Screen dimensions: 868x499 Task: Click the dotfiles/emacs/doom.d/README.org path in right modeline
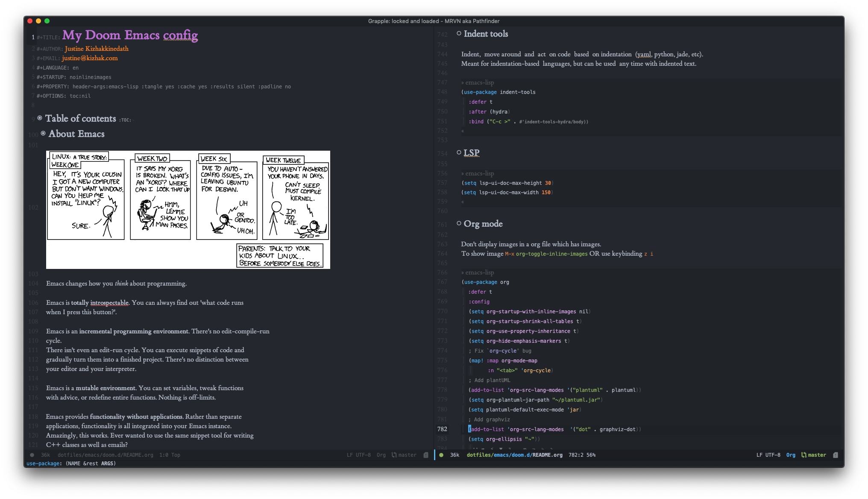(514, 455)
